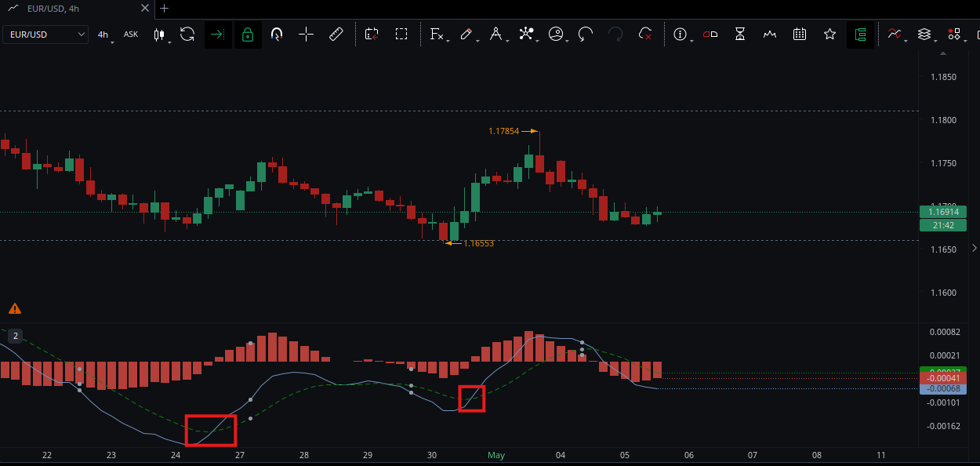The height and width of the screenshot is (466, 980).
Task: Open the 4h timeframe dropdown
Action: [104, 35]
